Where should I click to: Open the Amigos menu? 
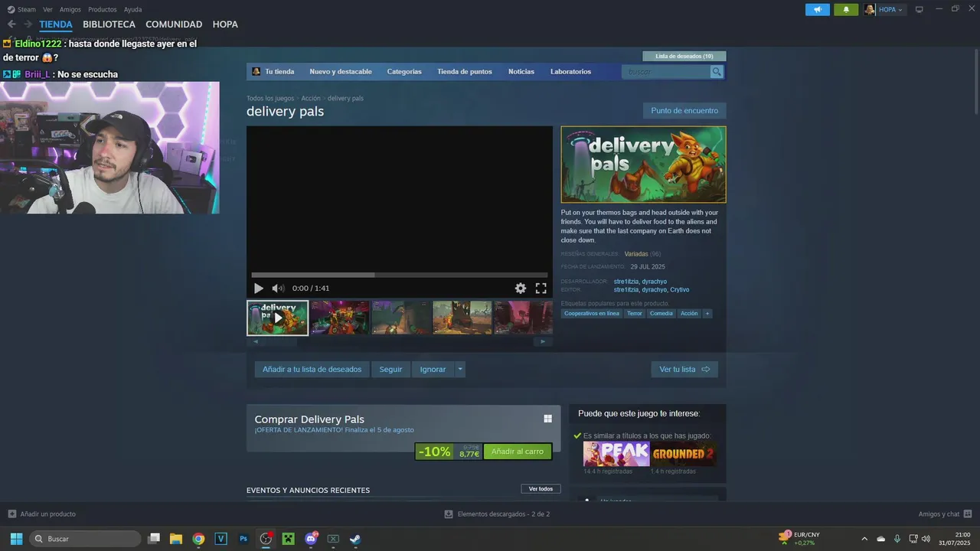pyautogui.click(x=70, y=9)
